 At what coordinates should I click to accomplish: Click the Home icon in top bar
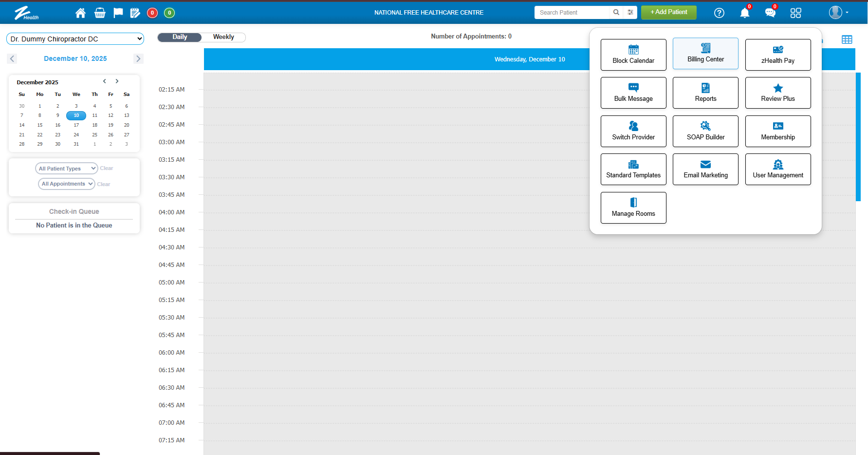click(80, 13)
